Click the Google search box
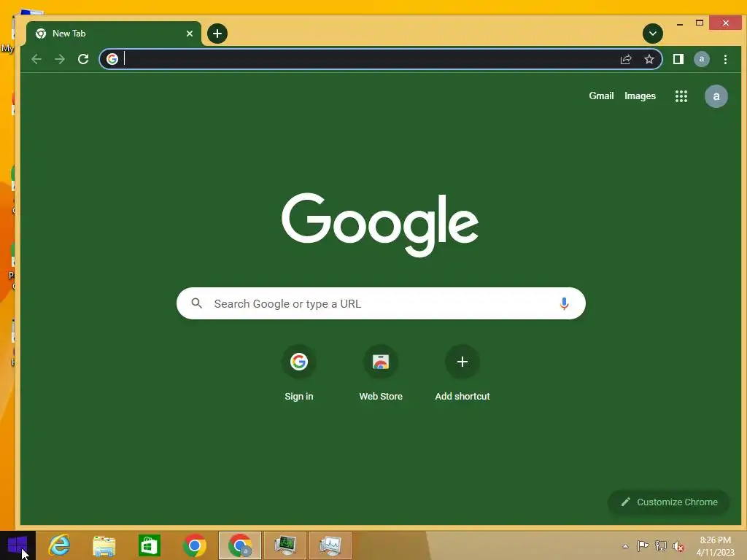This screenshot has height=560, width=747. coord(381,303)
